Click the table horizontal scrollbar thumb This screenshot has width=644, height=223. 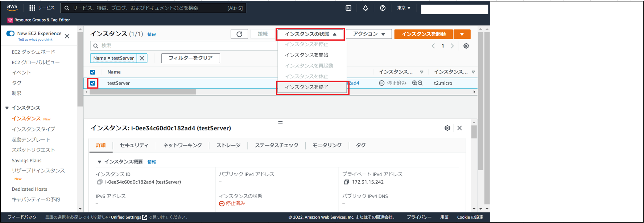click(143, 92)
